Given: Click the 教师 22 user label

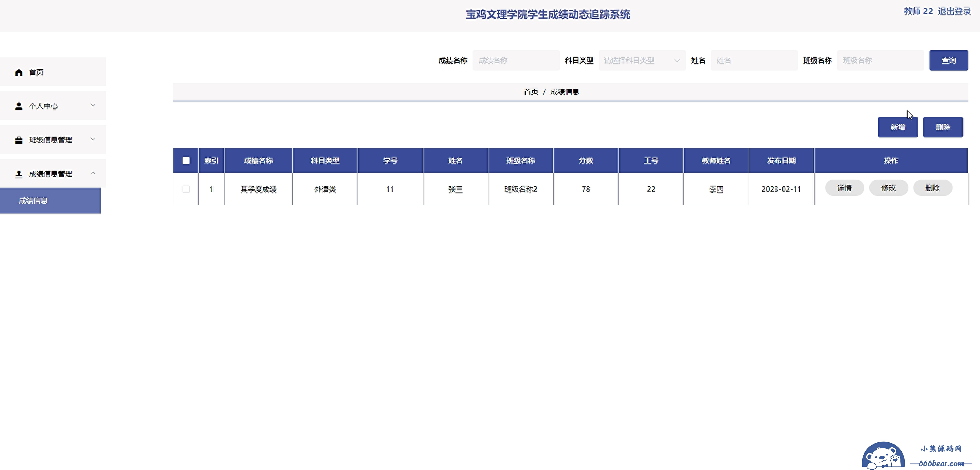Looking at the screenshot, I should (918, 11).
